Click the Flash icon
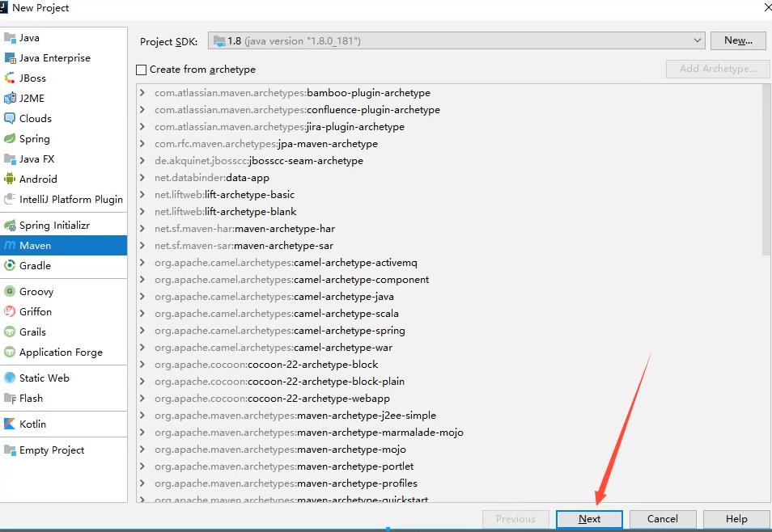 coord(10,398)
